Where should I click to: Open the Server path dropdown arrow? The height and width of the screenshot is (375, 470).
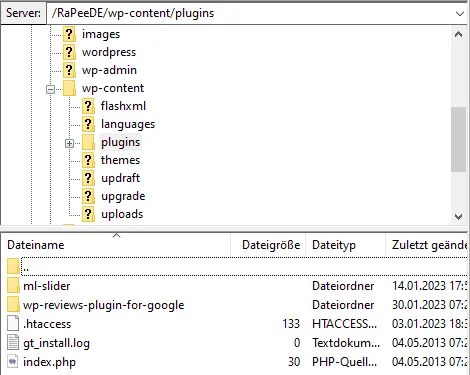point(460,14)
